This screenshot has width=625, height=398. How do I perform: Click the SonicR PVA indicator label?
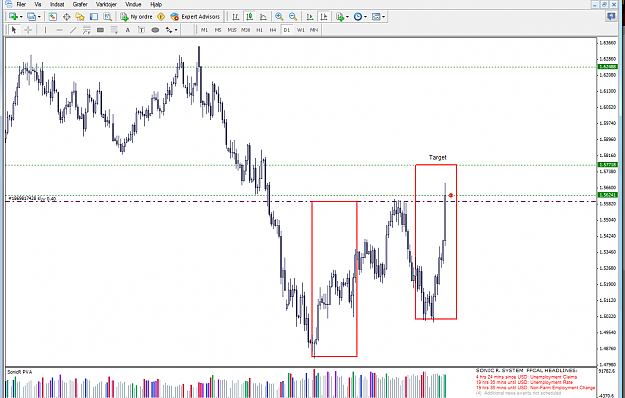tap(20, 372)
